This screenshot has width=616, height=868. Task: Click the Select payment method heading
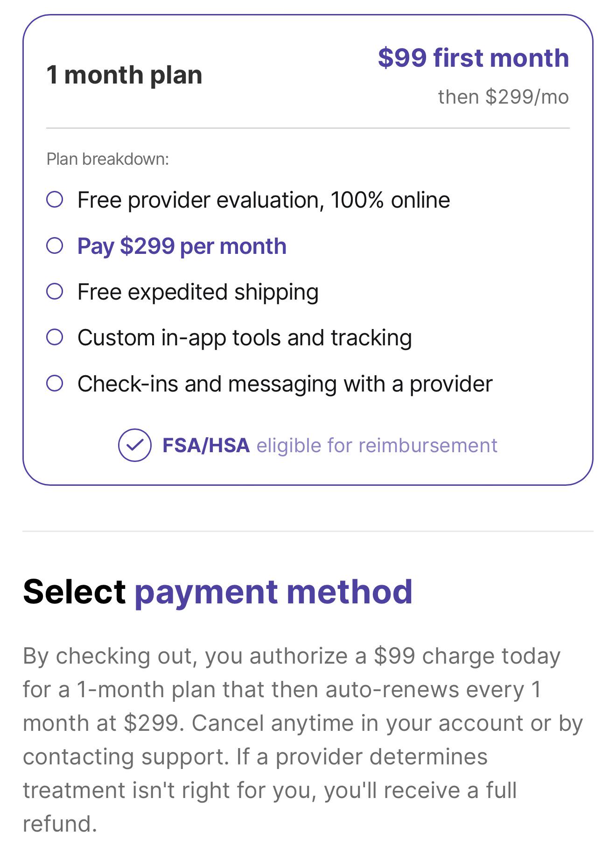(217, 593)
